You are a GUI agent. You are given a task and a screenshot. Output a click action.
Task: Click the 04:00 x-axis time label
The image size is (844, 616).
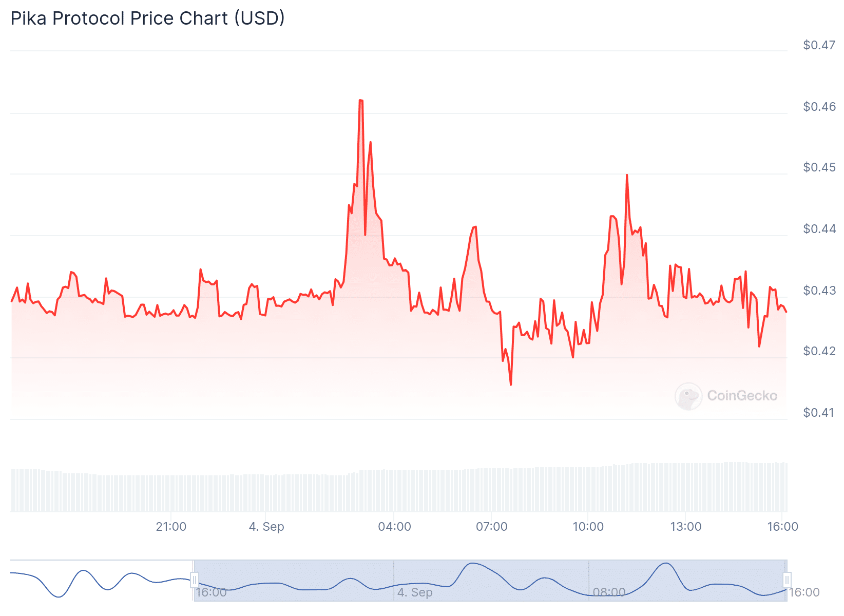[394, 527]
